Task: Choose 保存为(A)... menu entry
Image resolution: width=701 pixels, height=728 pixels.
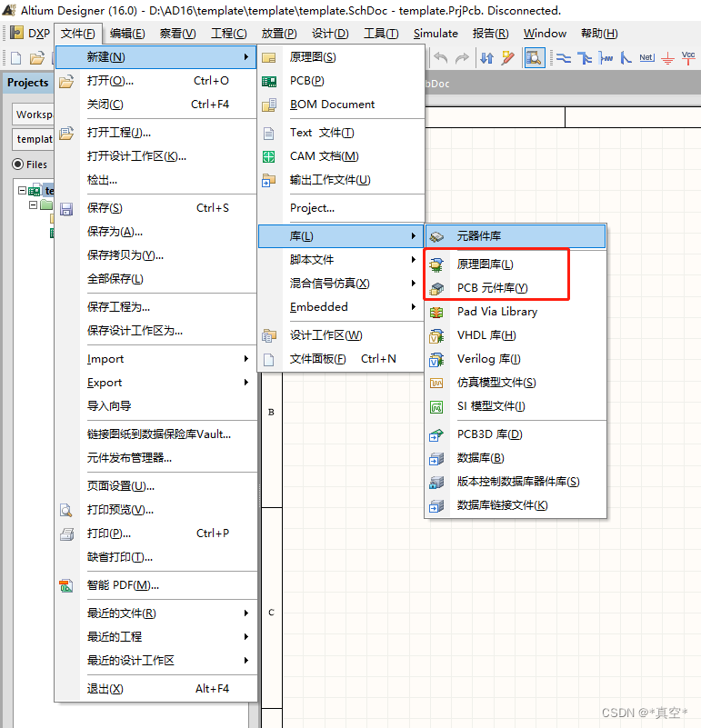Action: pos(155,232)
